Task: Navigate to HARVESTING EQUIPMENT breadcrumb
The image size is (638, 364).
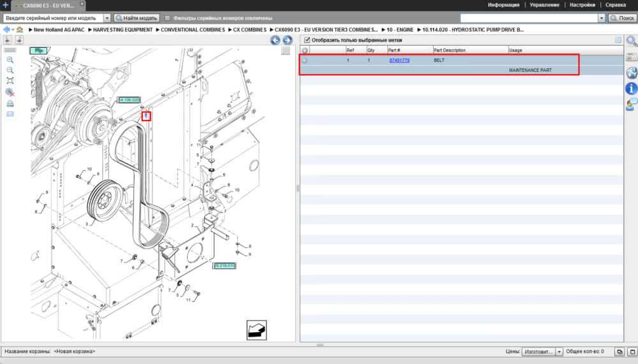Action: coord(122,30)
